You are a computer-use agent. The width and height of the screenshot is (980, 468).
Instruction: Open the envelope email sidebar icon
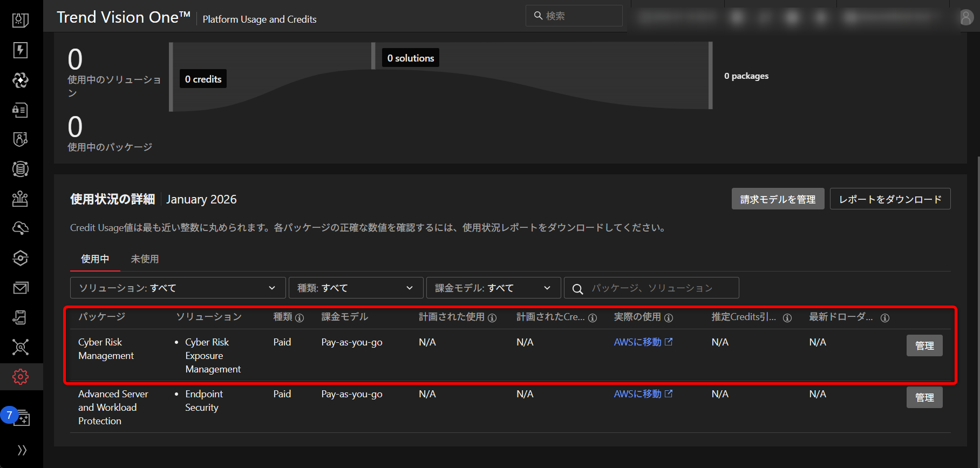point(21,288)
